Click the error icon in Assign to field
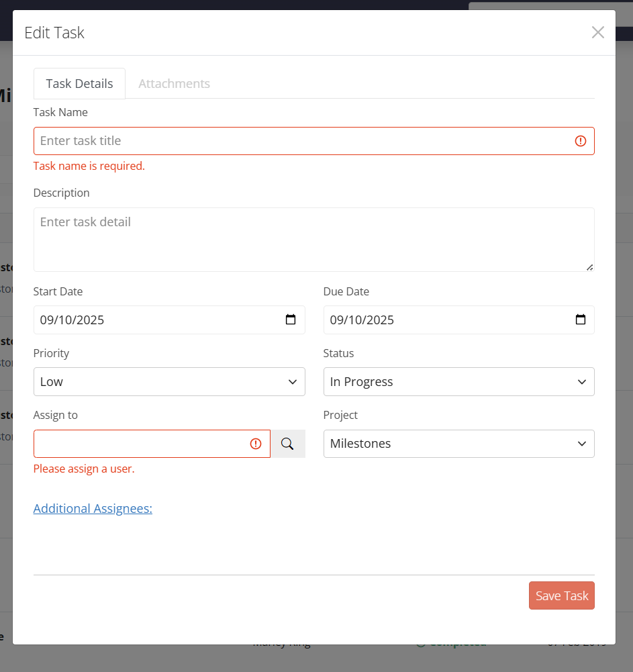Image resolution: width=633 pixels, height=672 pixels. tap(255, 444)
